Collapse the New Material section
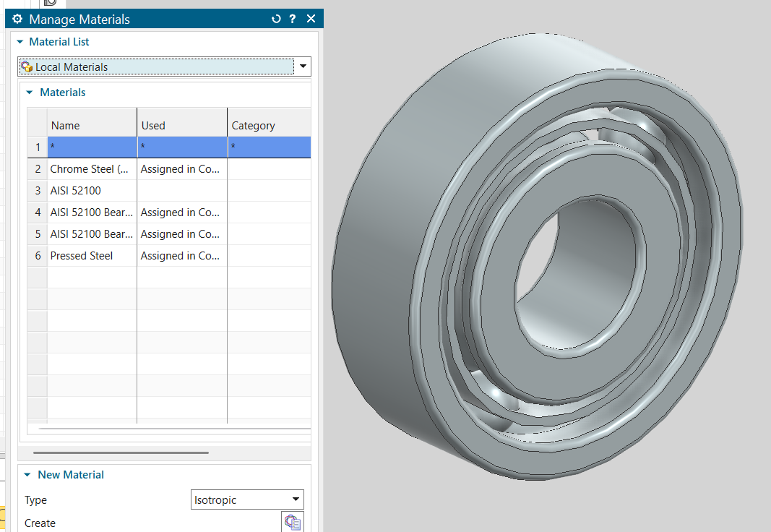Screen dimensions: 771x532 [x=27, y=475]
